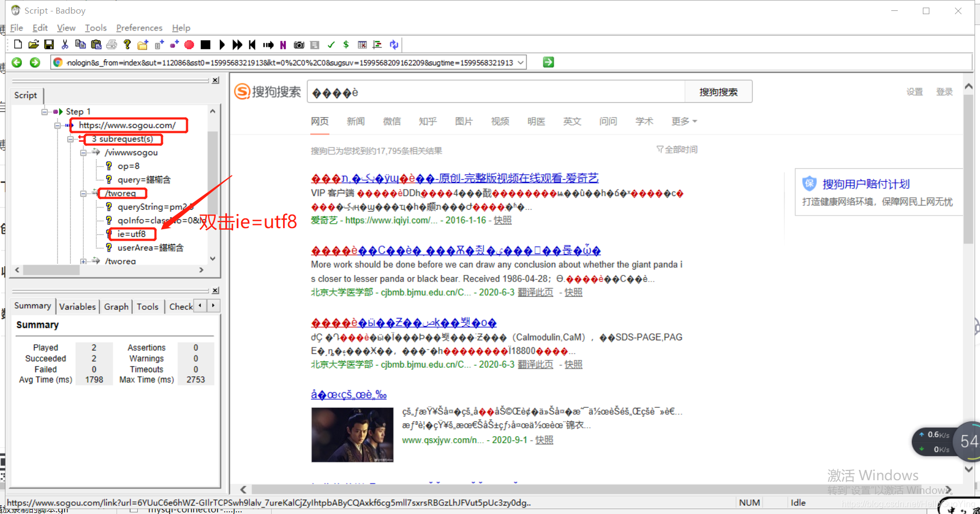Collapse the /viwwwsogou subrequest node

coord(83,152)
